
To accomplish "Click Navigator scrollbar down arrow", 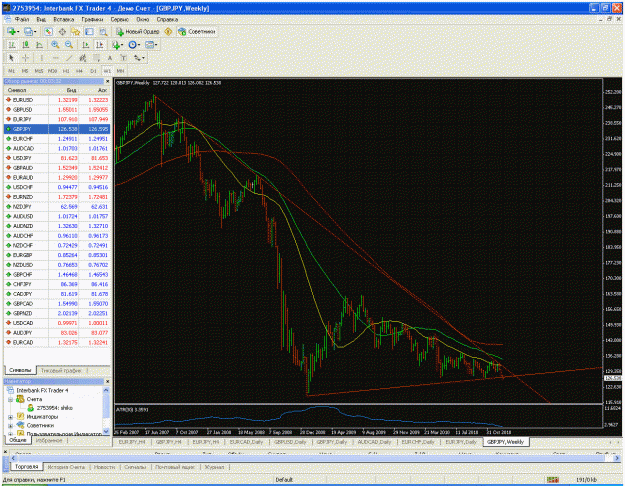I will point(106,431).
